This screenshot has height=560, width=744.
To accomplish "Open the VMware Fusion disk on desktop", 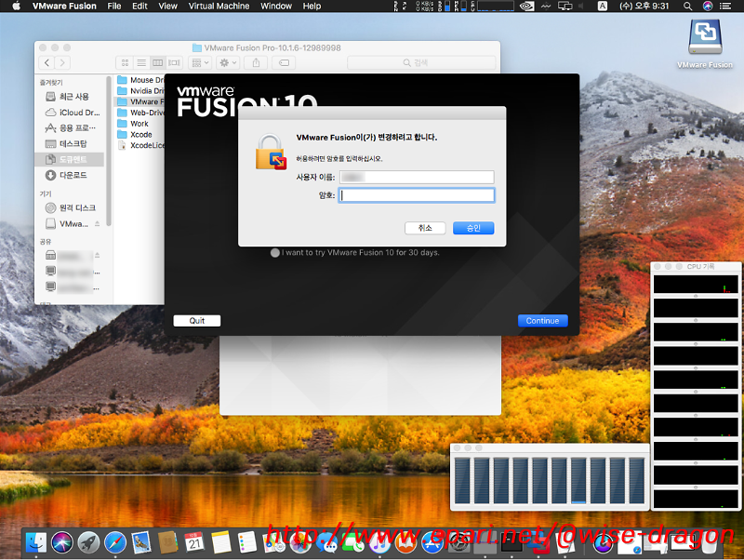I will tap(705, 37).
